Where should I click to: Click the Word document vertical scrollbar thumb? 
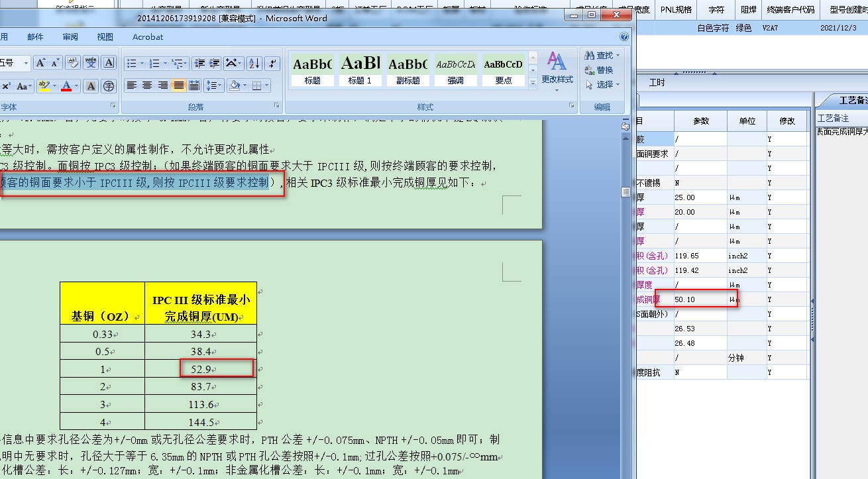click(x=625, y=192)
